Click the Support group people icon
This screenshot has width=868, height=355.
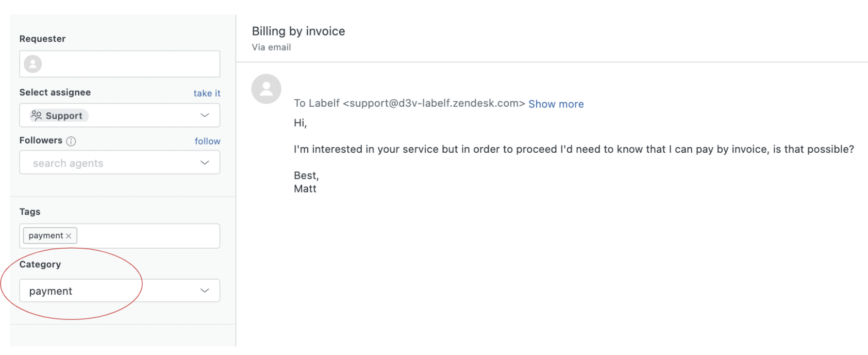(36, 116)
